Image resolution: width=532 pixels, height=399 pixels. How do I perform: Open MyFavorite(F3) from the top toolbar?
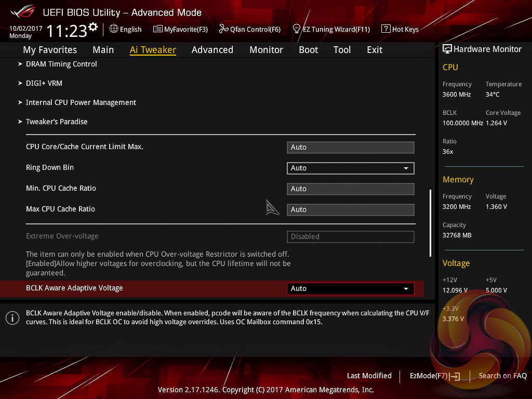point(158,29)
